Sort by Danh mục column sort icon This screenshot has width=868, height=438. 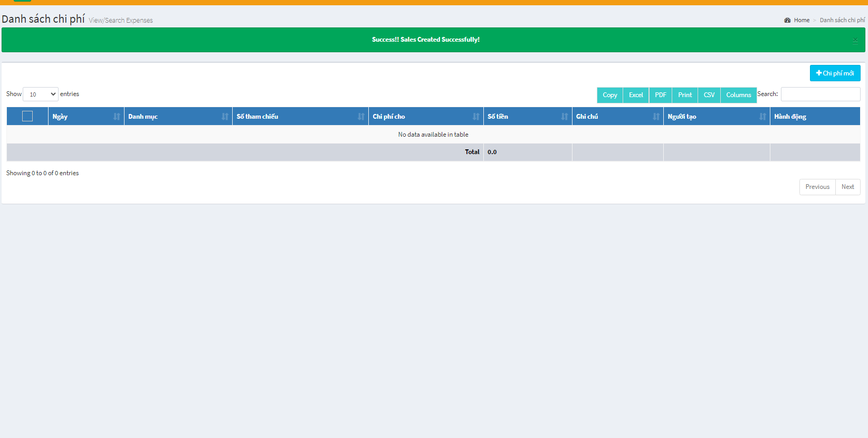pyautogui.click(x=225, y=117)
